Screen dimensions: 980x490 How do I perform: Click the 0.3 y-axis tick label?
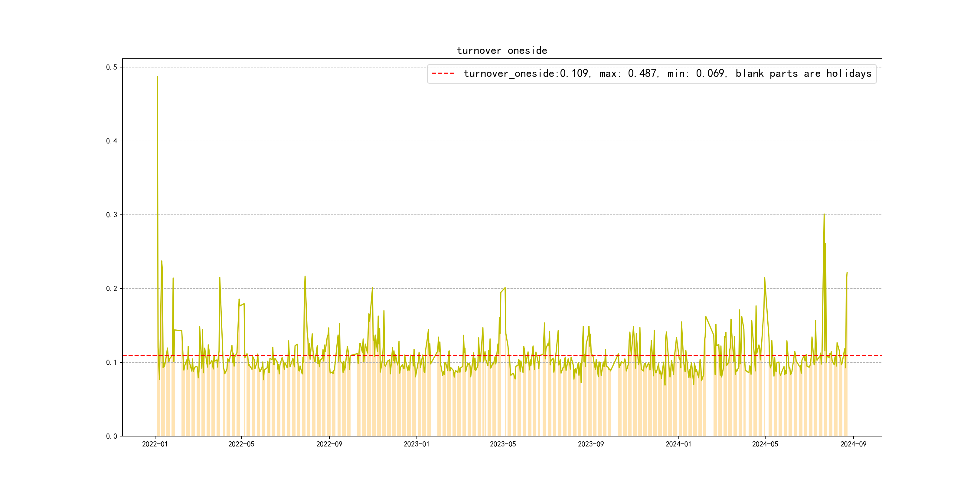tap(112, 215)
